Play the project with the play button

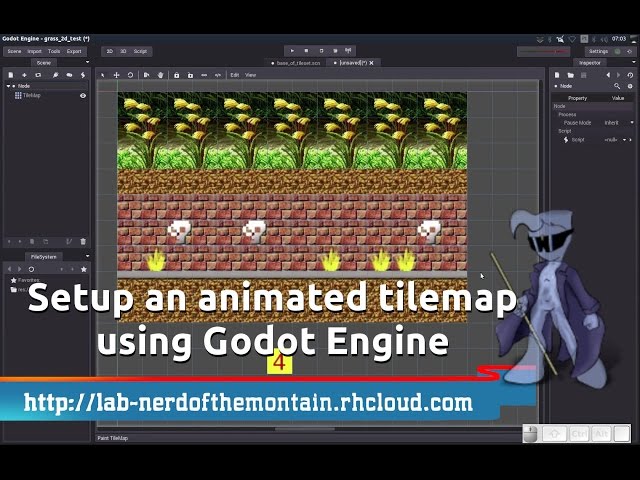pos(292,51)
